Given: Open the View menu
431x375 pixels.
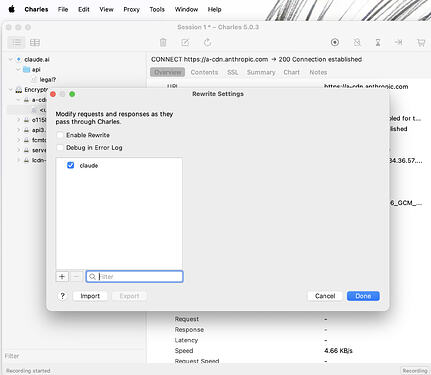Looking at the screenshot, I should point(106,9).
